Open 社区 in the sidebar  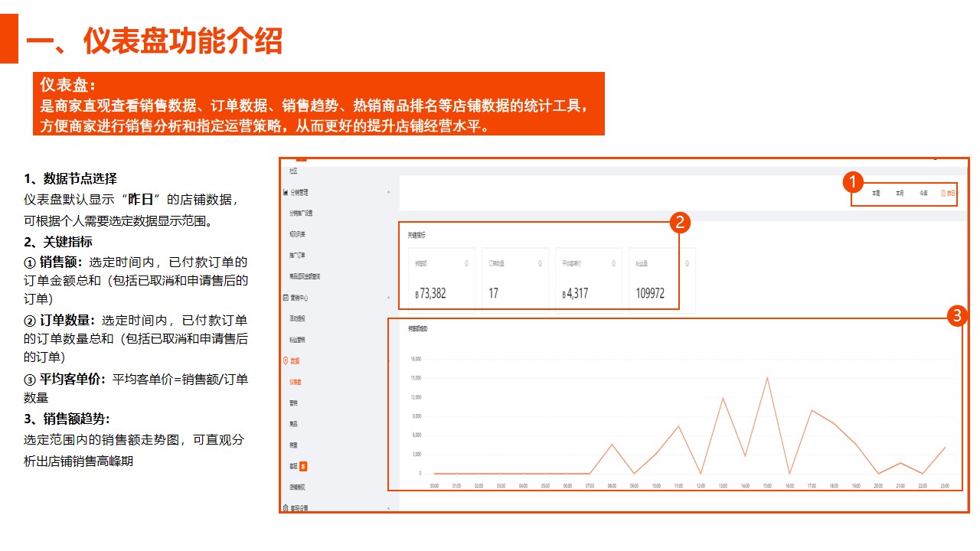[293, 171]
